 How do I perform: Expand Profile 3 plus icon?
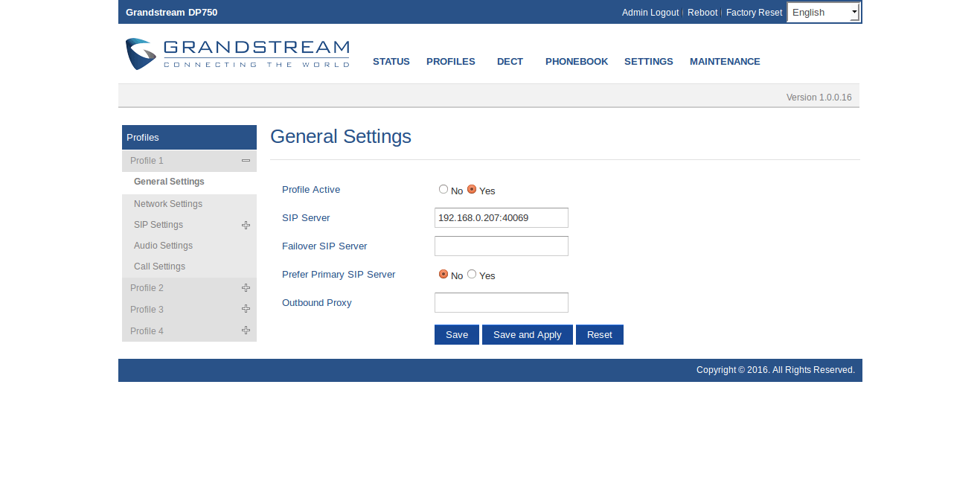pos(246,309)
